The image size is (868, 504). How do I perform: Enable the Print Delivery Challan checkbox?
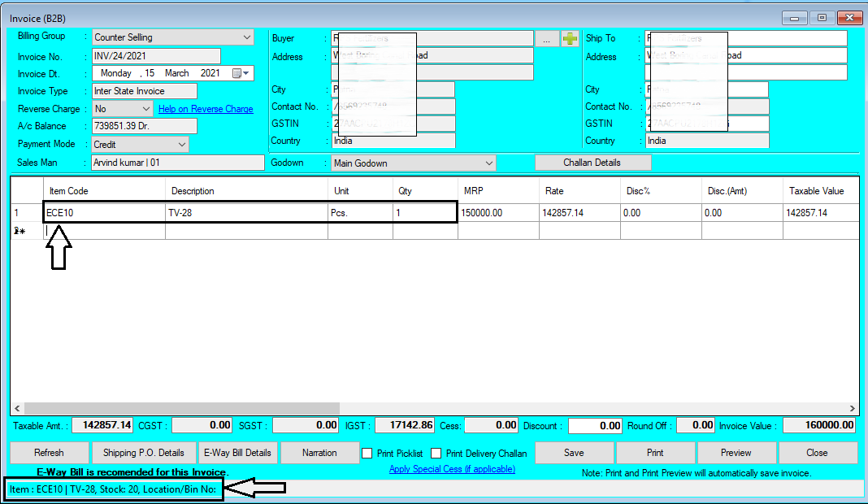click(436, 453)
